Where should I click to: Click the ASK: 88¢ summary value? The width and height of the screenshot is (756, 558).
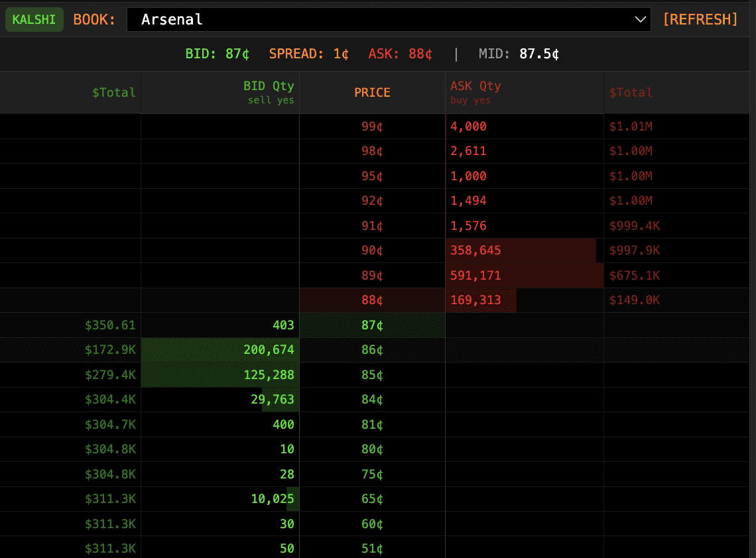(x=400, y=54)
